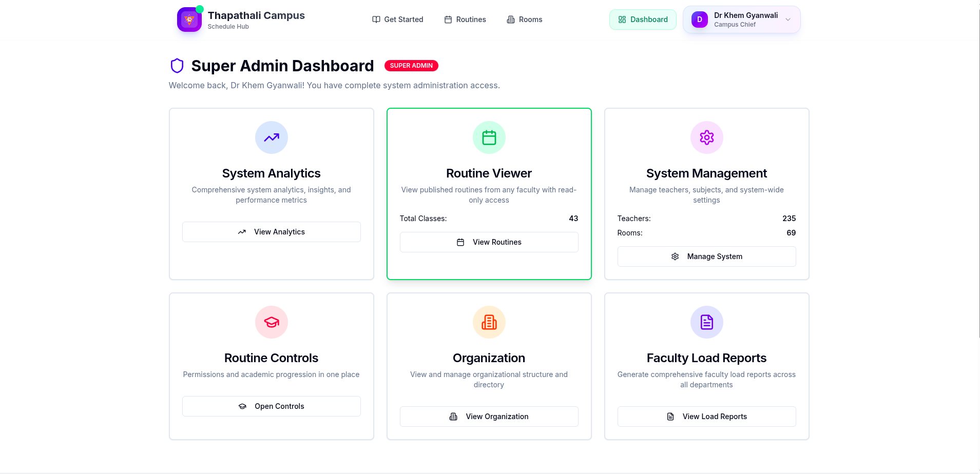Click the View Load Reports button
The image size is (980, 474).
click(x=707, y=417)
